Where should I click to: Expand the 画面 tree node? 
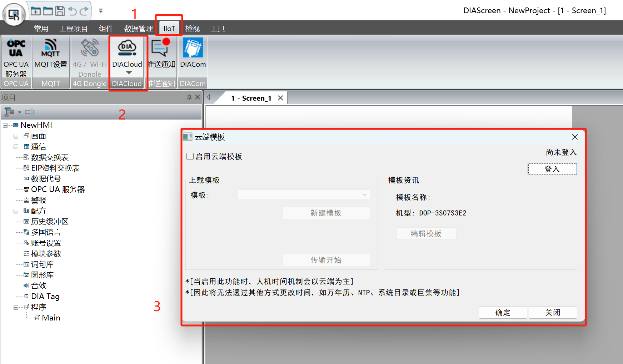pos(16,136)
